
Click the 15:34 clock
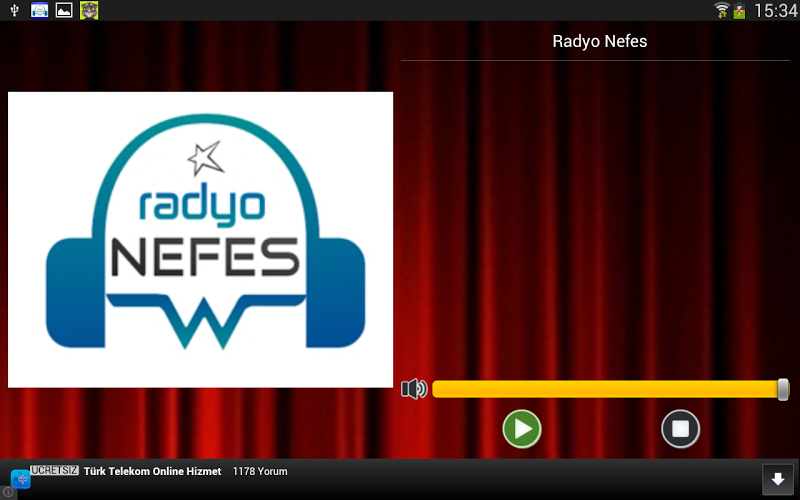775,11
